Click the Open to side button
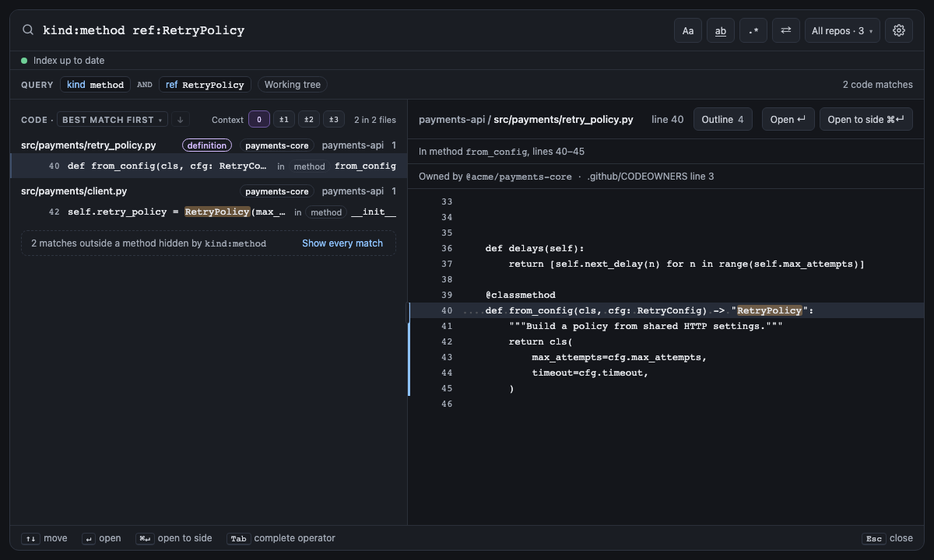The image size is (934, 560). pyautogui.click(x=866, y=119)
